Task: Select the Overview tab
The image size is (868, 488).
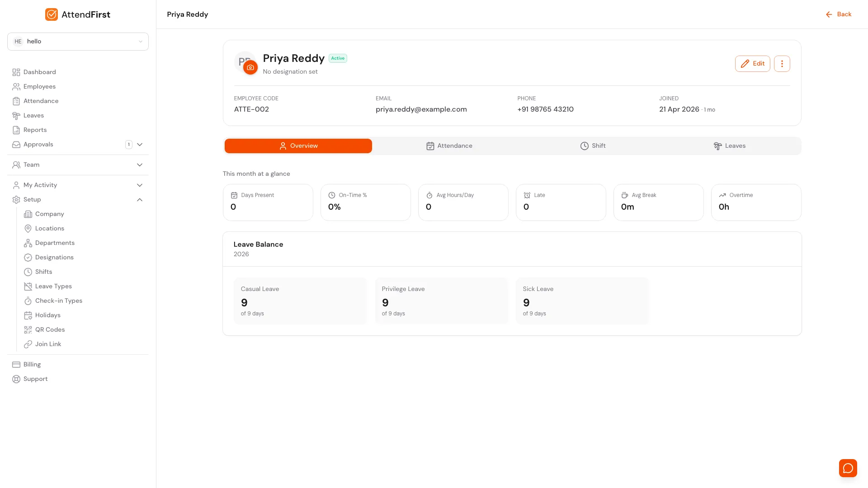Action: [298, 146]
